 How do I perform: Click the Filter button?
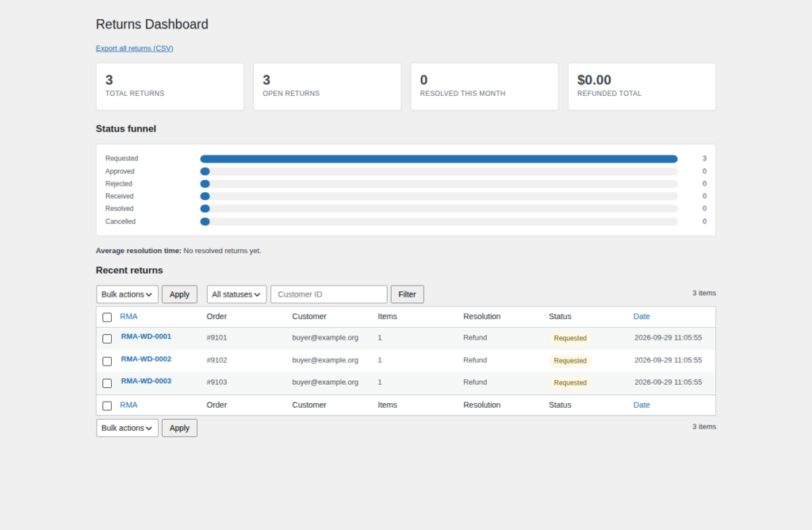407,294
